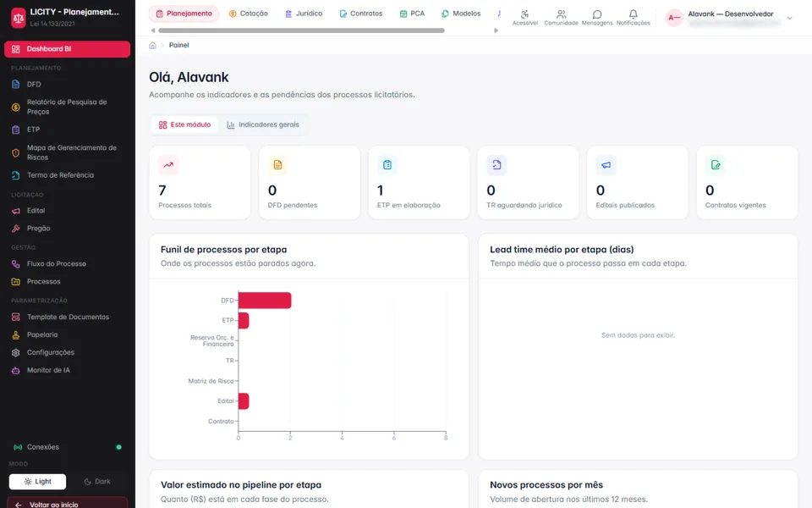Open the Comunidade icon
The height and width of the screenshot is (508, 812).
tap(561, 18)
